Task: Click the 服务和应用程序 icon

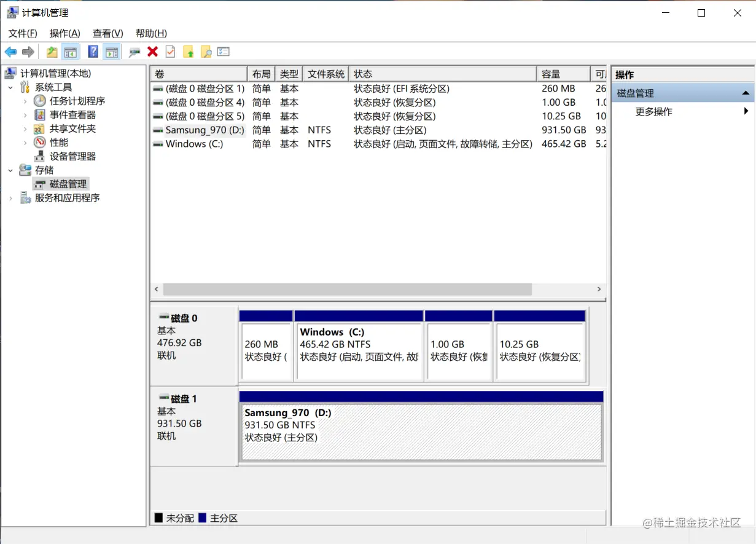Action: 25,198
